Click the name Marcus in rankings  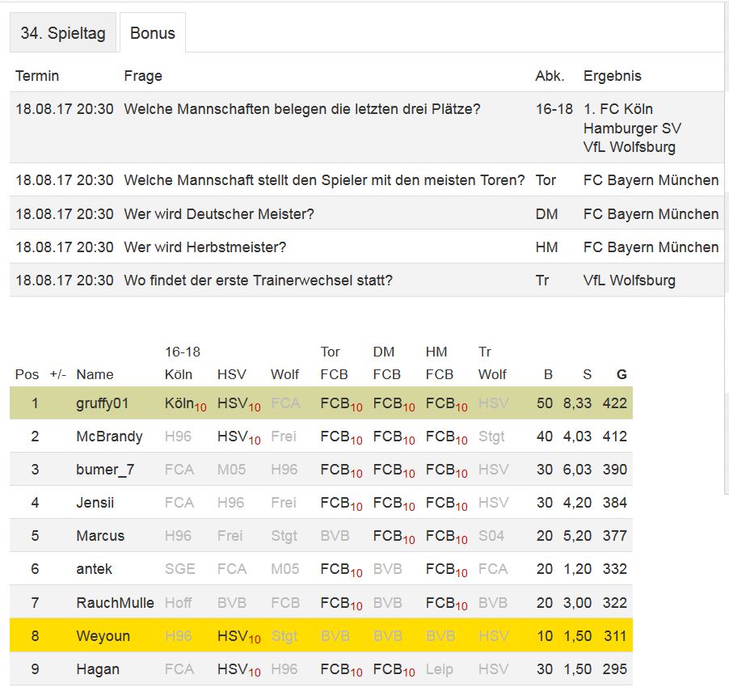[x=100, y=536]
